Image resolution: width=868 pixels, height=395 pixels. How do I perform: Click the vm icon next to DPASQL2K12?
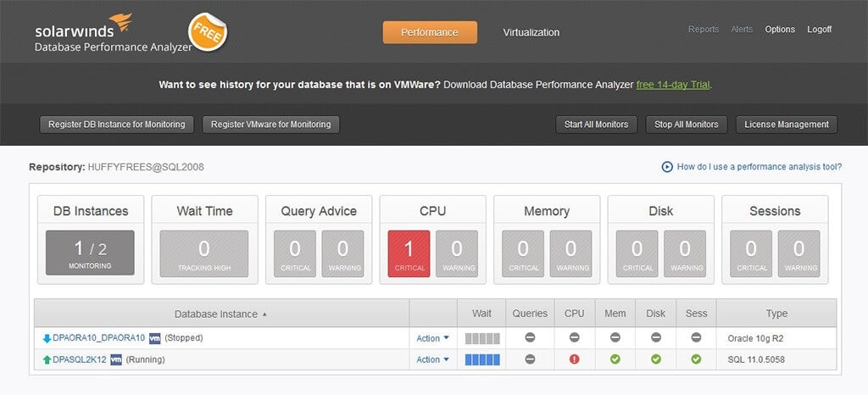116,359
